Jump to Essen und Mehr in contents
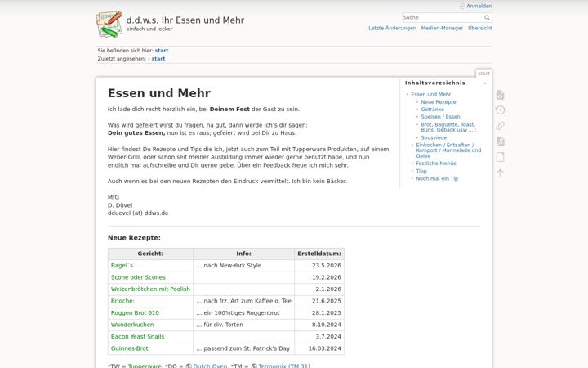This screenshot has height=368, width=588. coord(430,94)
